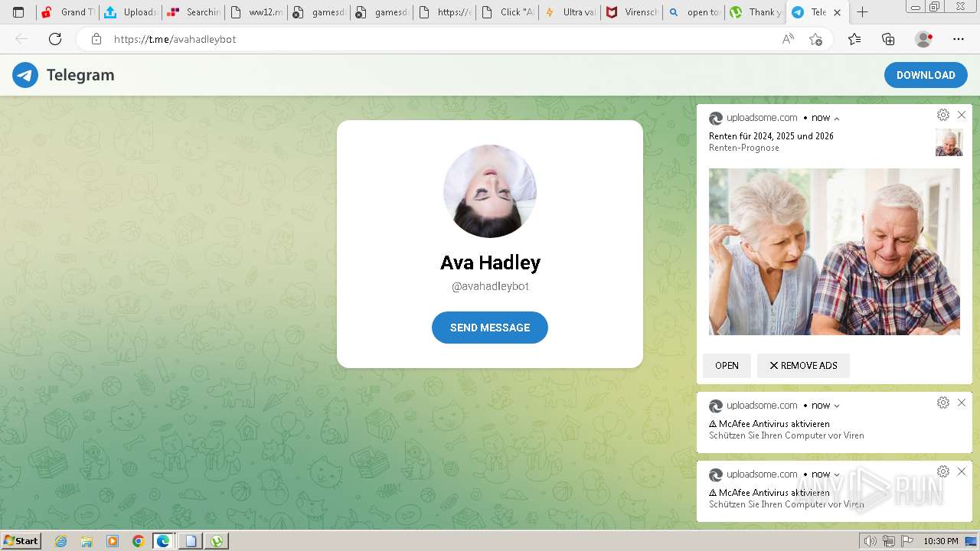
Task: Click the Telegram logo icon in header
Action: tap(25, 75)
